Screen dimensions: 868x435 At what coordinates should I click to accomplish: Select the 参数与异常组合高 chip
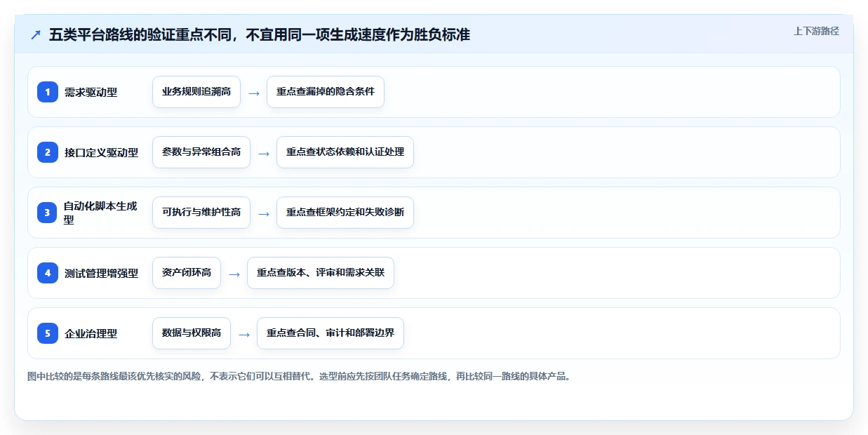tap(201, 152)
